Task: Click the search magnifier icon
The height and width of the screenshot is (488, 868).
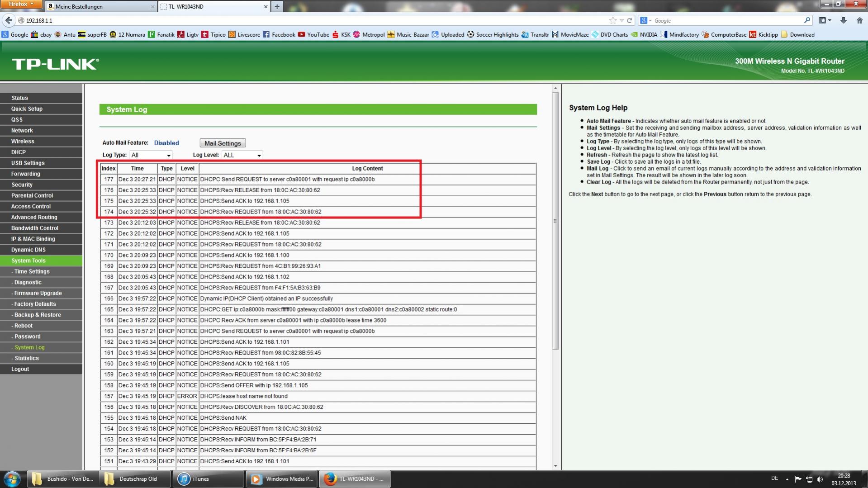Action: click(x=807, y=20)
